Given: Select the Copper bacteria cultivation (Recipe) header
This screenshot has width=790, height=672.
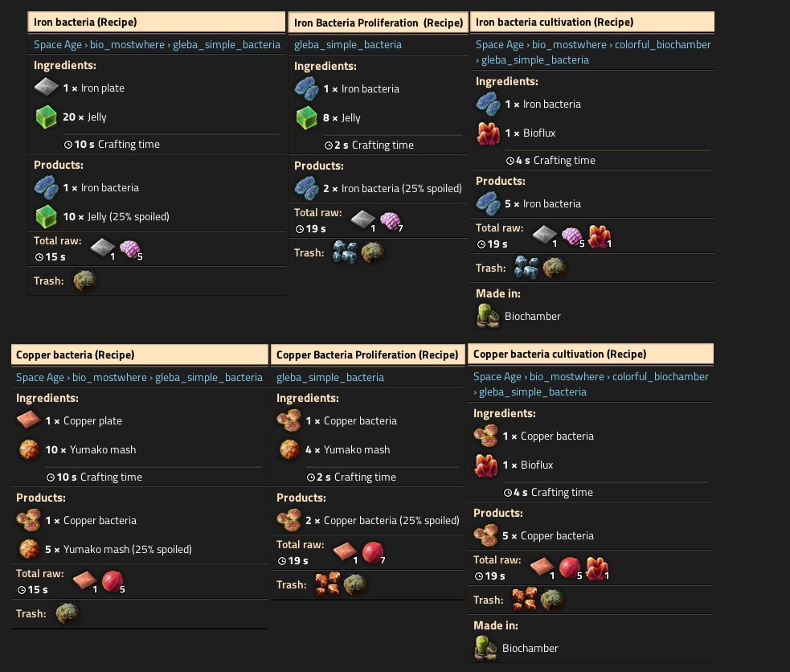Looking at the screenshot, I should [x=591, y=354].
